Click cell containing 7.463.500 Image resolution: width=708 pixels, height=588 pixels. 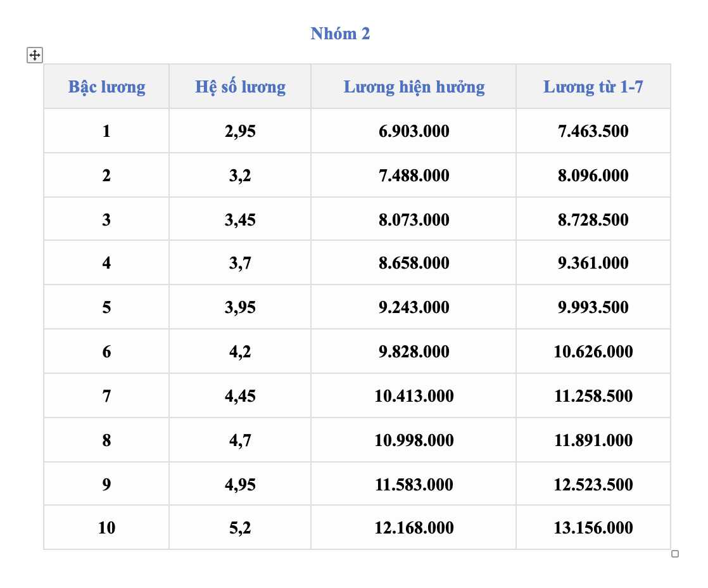click(x=593, y=131)
